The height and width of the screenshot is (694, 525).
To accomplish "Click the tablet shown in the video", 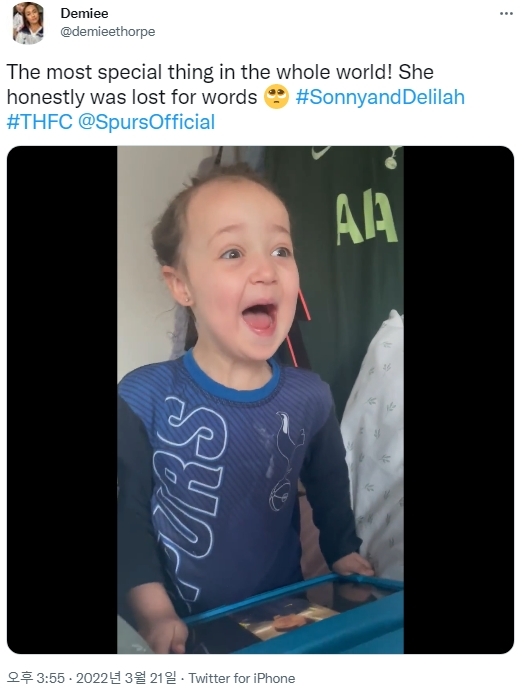I will pos(294,614).
